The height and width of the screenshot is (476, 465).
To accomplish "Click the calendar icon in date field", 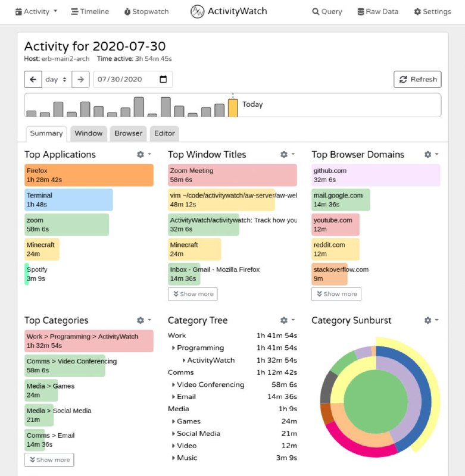I will (x=163, y=79).
